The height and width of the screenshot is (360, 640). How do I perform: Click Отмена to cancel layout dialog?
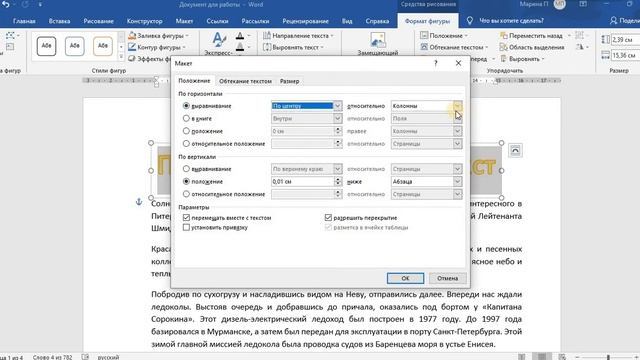point(447,278)
